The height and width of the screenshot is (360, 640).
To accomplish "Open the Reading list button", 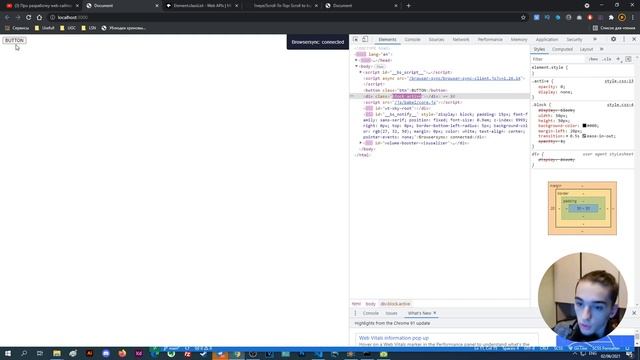I will click(x=614, y=28).
